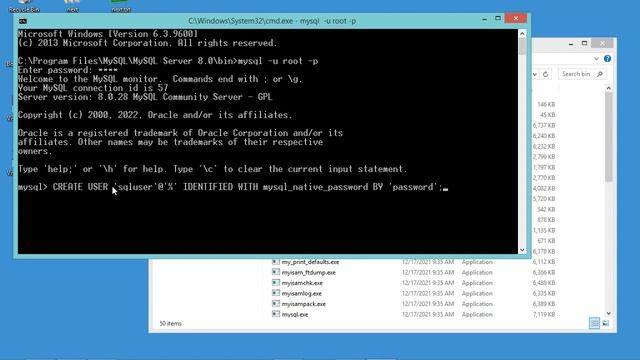Open the address bar history dropdown

click(x=535, y=74)
